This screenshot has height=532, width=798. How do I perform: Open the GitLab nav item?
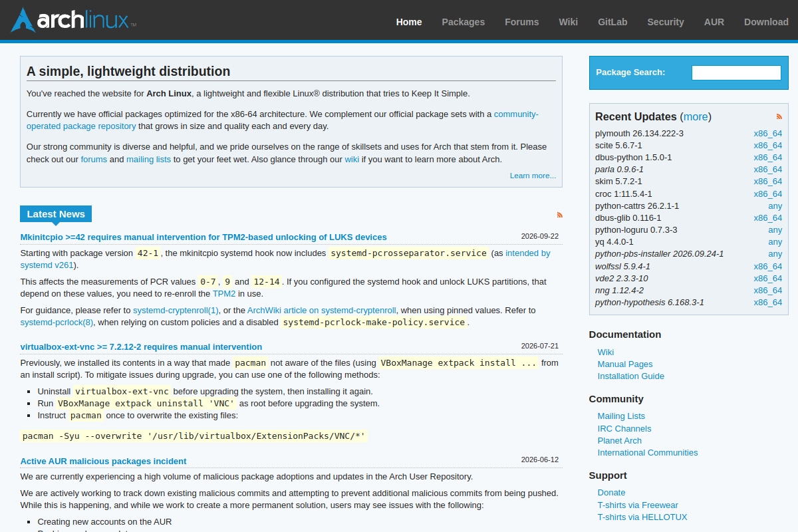point(612,22)
